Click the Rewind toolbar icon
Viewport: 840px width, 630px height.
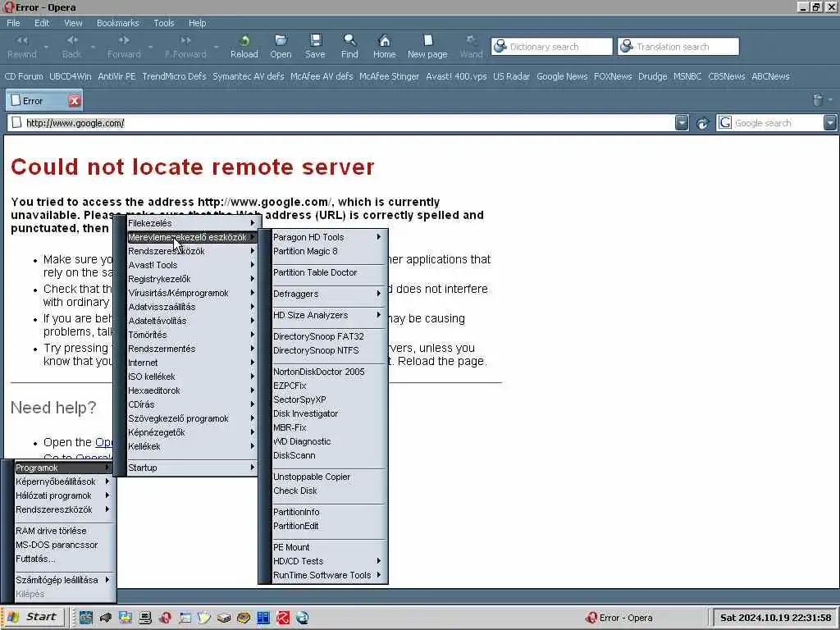(22, 41)
